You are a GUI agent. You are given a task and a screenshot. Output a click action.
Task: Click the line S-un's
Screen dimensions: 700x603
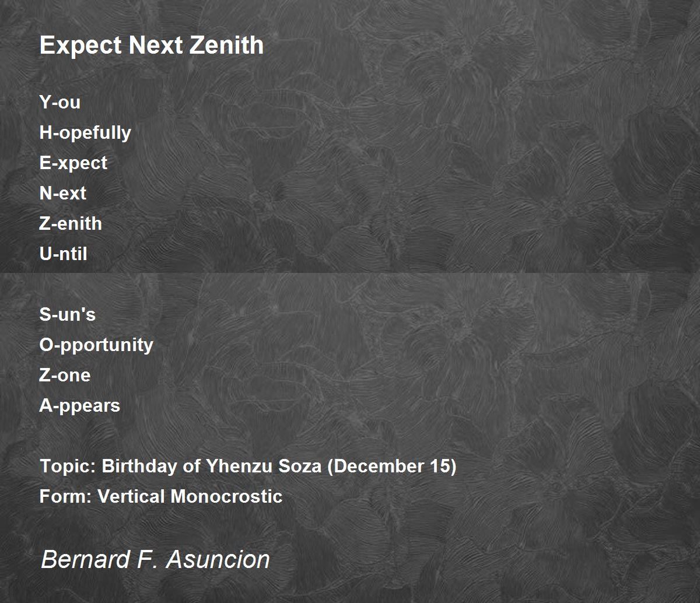tap(68, 314)
